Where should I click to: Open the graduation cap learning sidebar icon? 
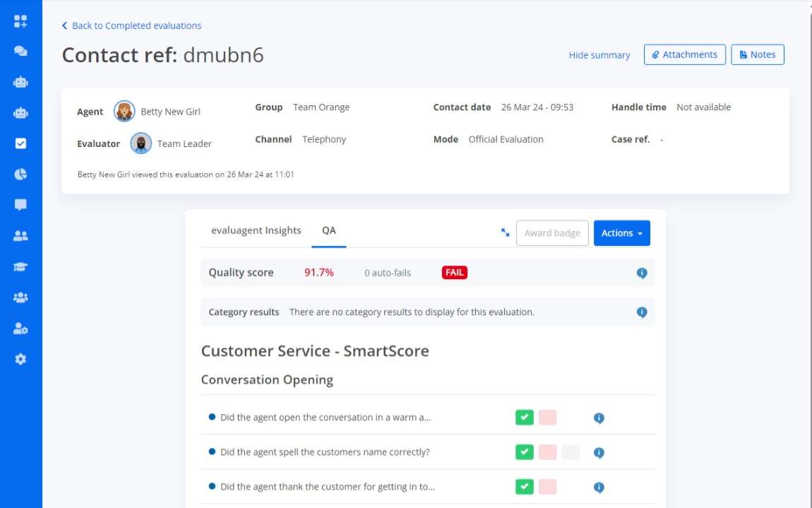pos(20,266)
